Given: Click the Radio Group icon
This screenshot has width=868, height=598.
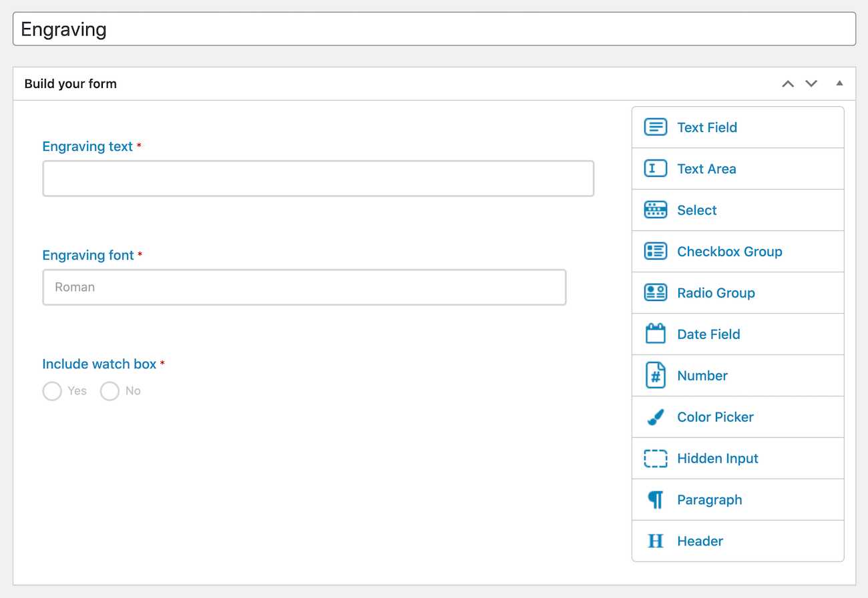Looking at the screenshot, I should pos(655,292).
